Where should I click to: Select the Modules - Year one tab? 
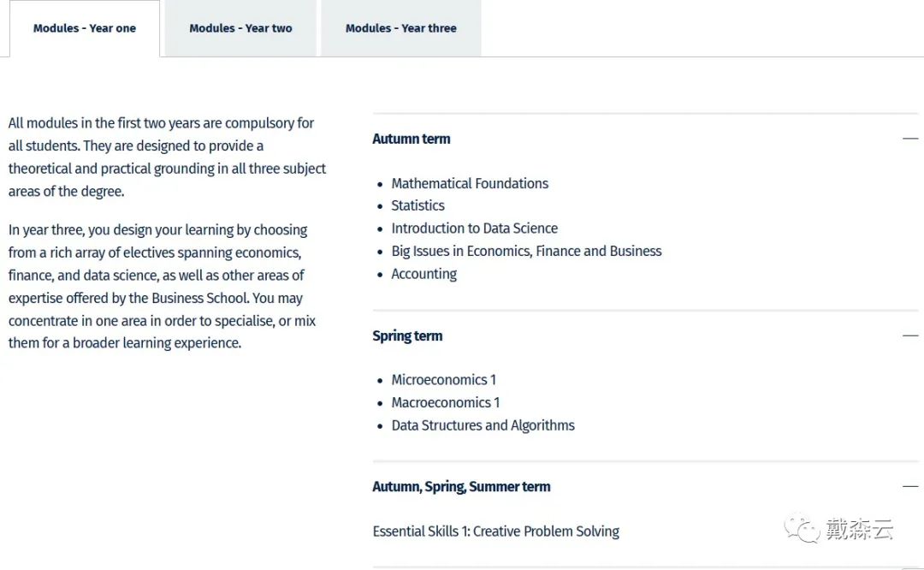[84, 28]
